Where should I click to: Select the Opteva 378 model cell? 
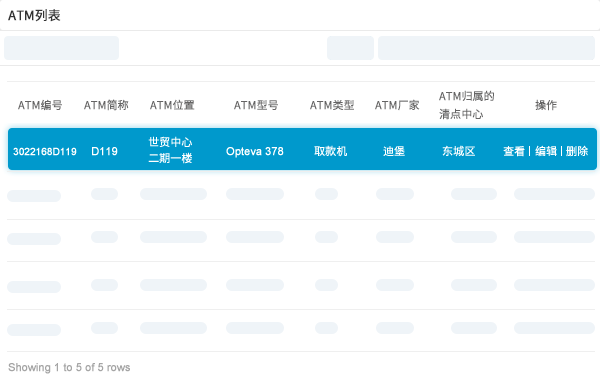(254, 151)
